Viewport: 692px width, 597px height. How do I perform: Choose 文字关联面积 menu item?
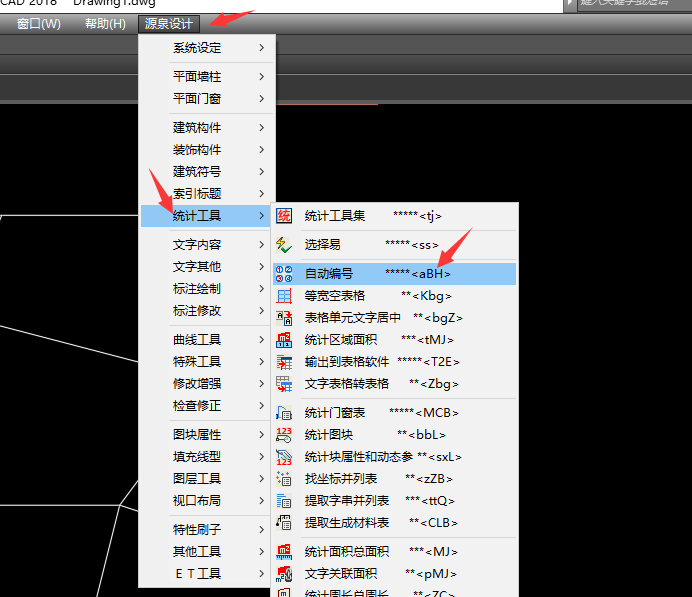(395, 574)
